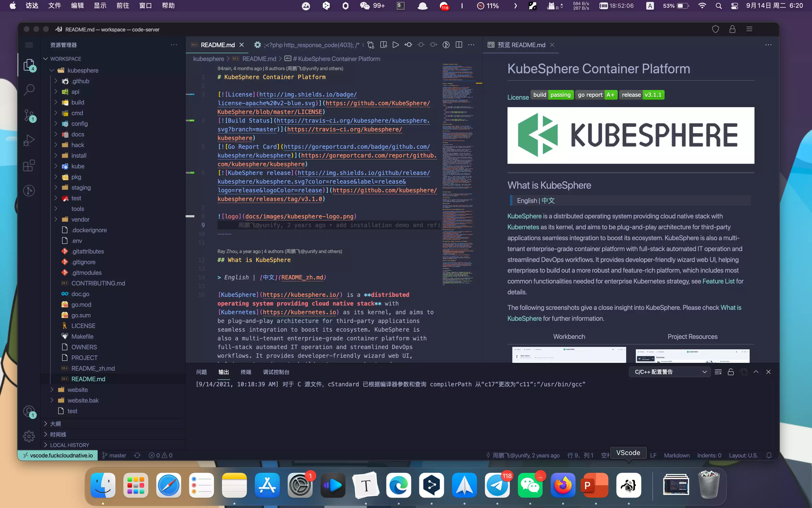Click the shield icon in the title bar
This screenshot has width=812, height=508.
(715, 29)
